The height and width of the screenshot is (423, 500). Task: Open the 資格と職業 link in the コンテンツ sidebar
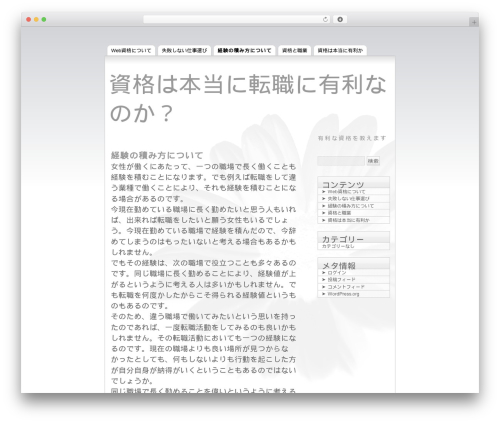click(x=339, y=213)
